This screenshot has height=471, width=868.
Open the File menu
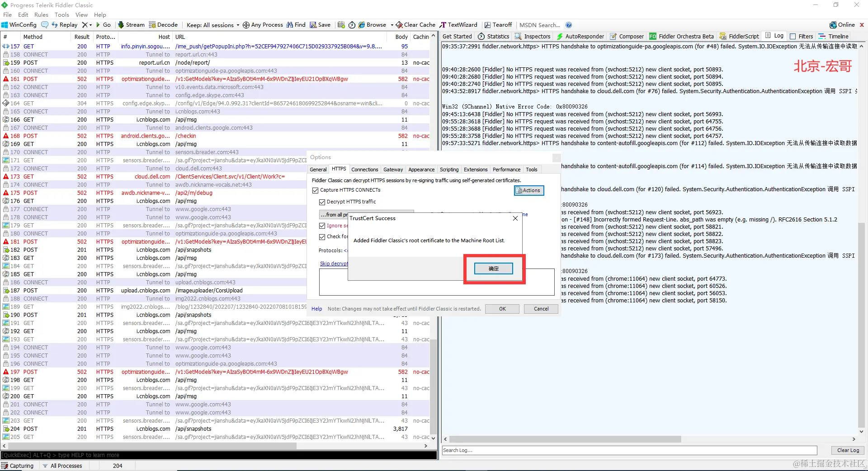click(7, 14)
